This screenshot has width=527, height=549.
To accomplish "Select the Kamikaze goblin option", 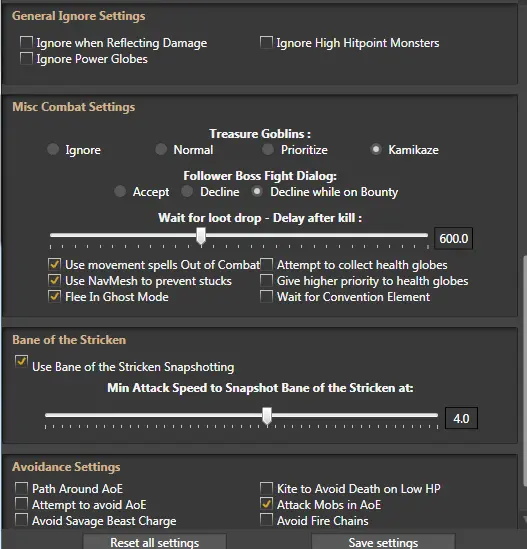I will 376,150.
